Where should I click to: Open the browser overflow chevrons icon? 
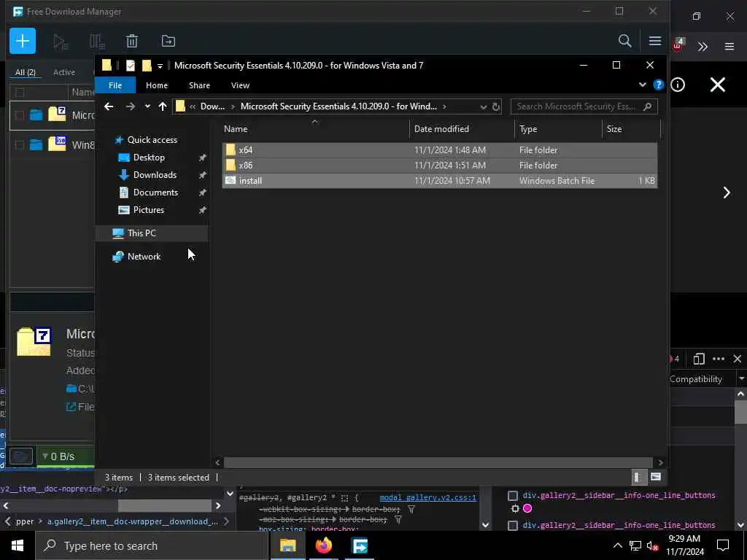pyautogui.click(x=703, y=47)
